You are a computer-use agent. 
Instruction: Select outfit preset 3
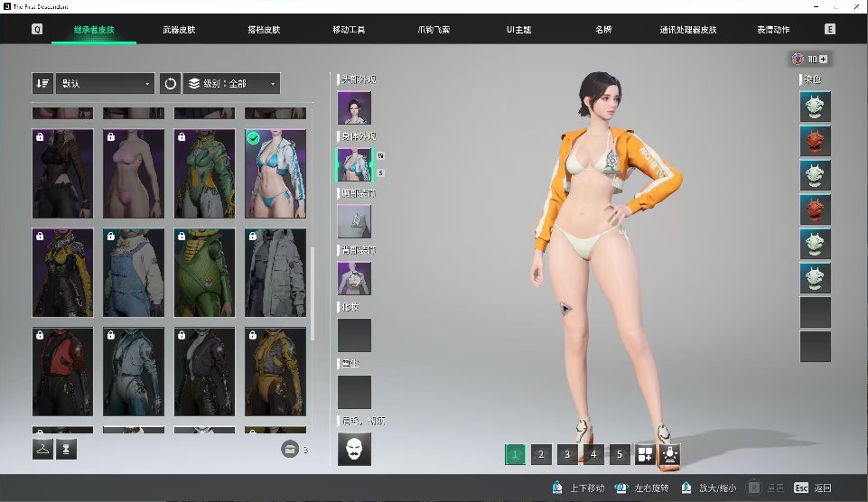click(x=567, y=454)
